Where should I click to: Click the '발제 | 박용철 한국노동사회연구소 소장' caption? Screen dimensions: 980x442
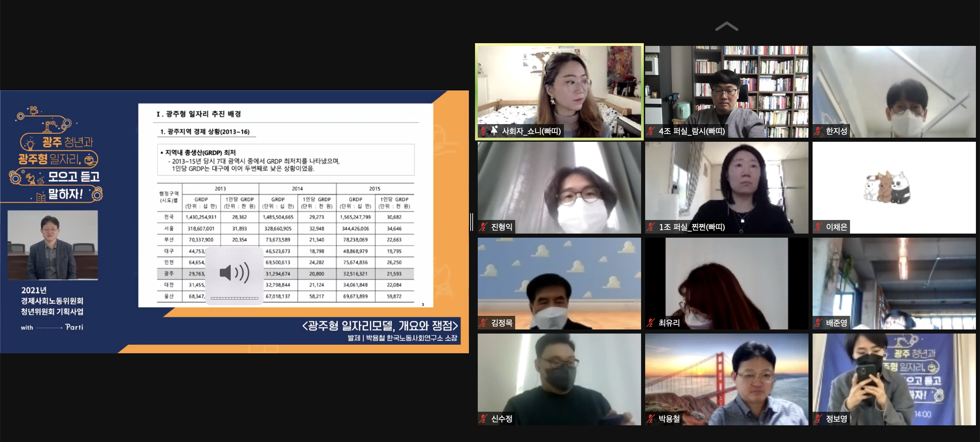point(402,338)
